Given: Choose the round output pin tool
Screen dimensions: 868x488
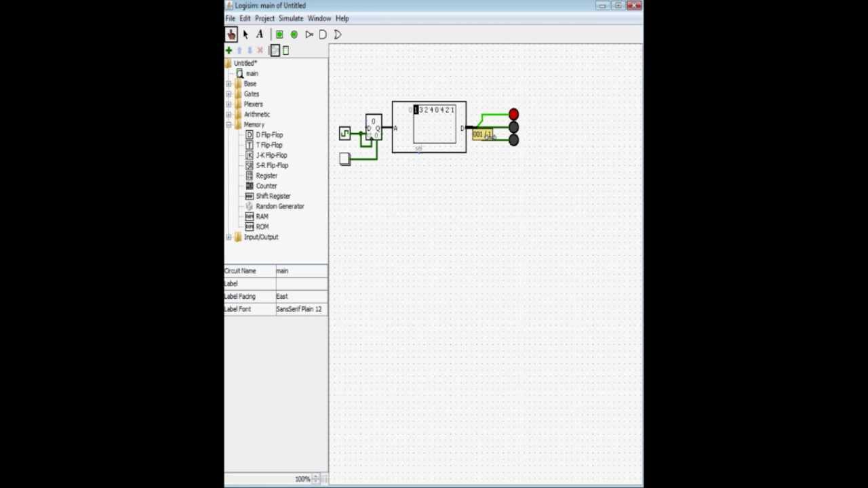Looking at the screenshot, I should tap(294, 35).
